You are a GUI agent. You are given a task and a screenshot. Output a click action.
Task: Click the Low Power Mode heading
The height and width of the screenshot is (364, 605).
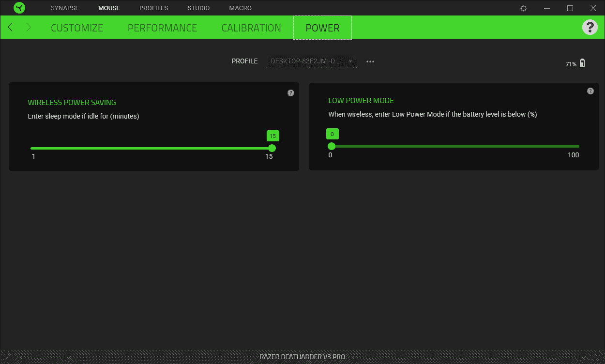[x=361, y=101]
